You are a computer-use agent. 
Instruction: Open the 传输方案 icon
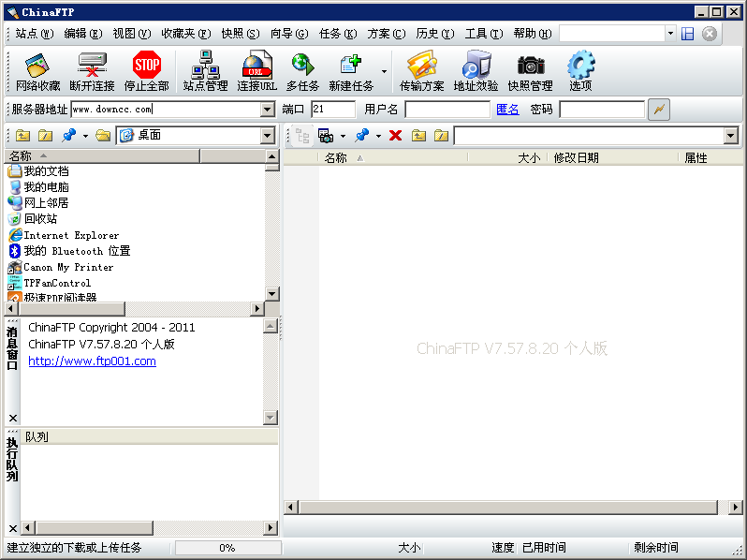(x=421, y=71)
